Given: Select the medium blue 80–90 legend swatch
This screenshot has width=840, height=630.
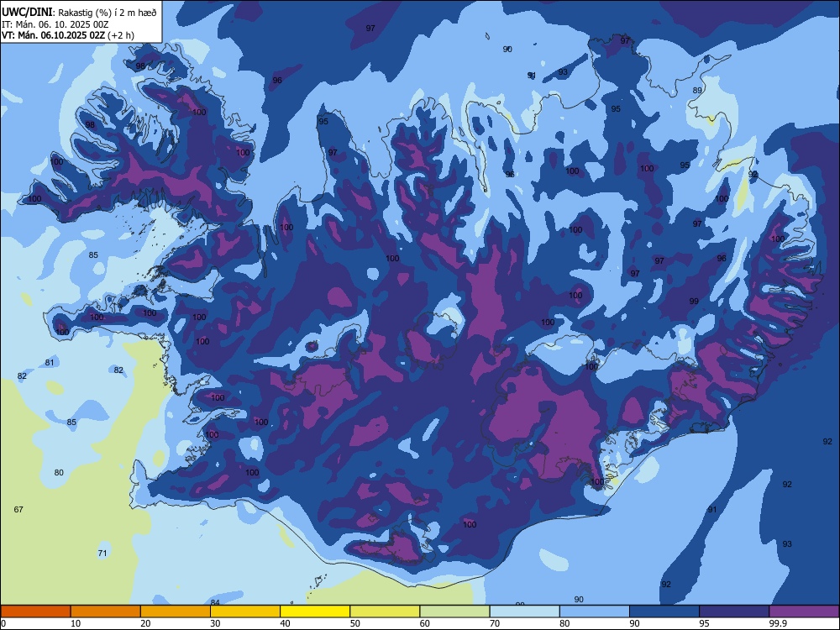Looking at the screenshot, I should tap(595, 612).
